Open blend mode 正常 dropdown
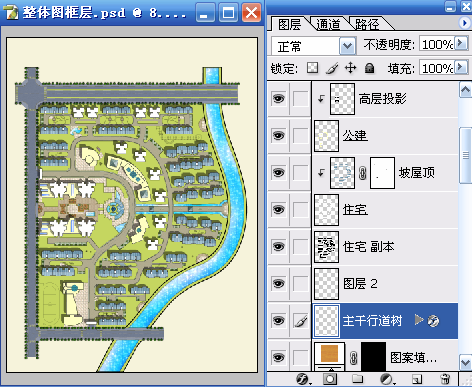 347,46
